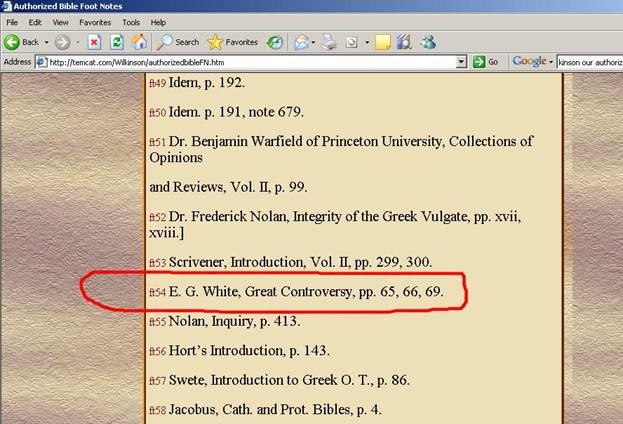Expand the Edit dropdown arrow
623x424 pixels.
(367, 42)
